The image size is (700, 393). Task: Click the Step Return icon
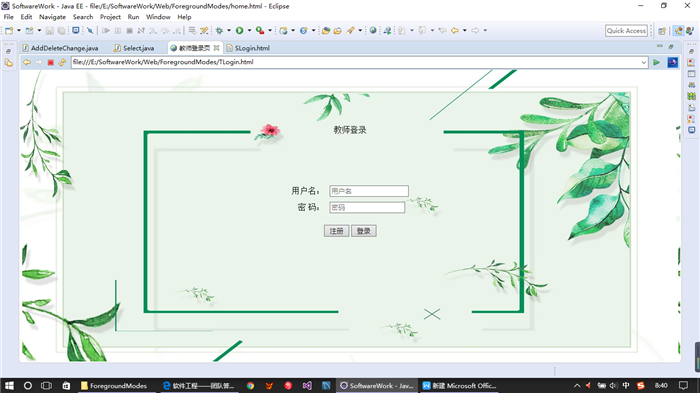click(177, 30)
